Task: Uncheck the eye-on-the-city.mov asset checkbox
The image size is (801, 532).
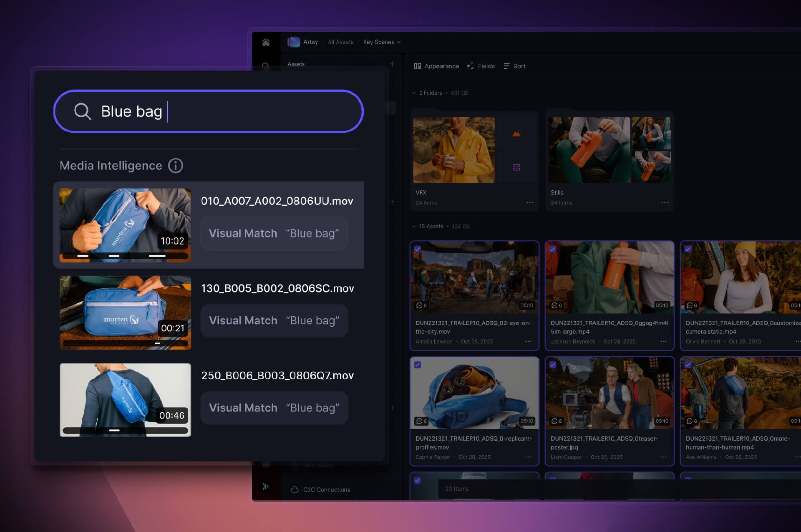Action: (418, 249)
